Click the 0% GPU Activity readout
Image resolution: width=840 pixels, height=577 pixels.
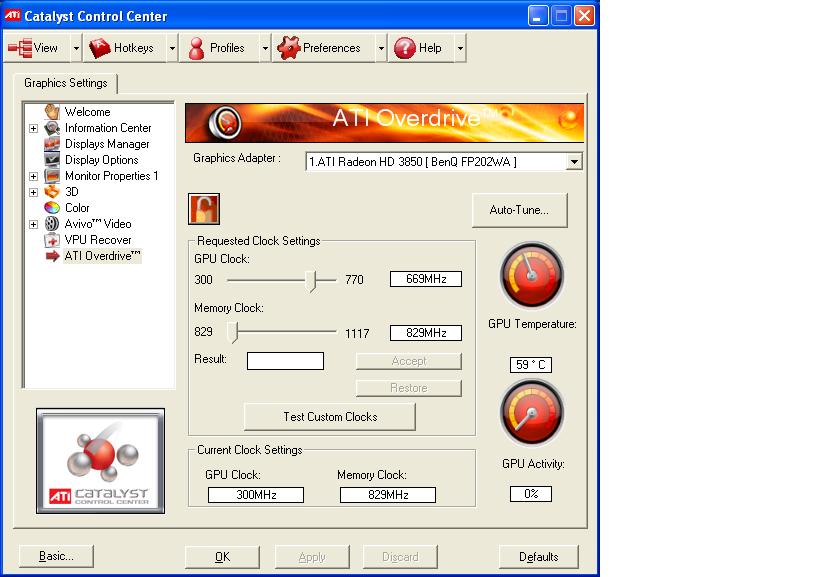[530, 493]
